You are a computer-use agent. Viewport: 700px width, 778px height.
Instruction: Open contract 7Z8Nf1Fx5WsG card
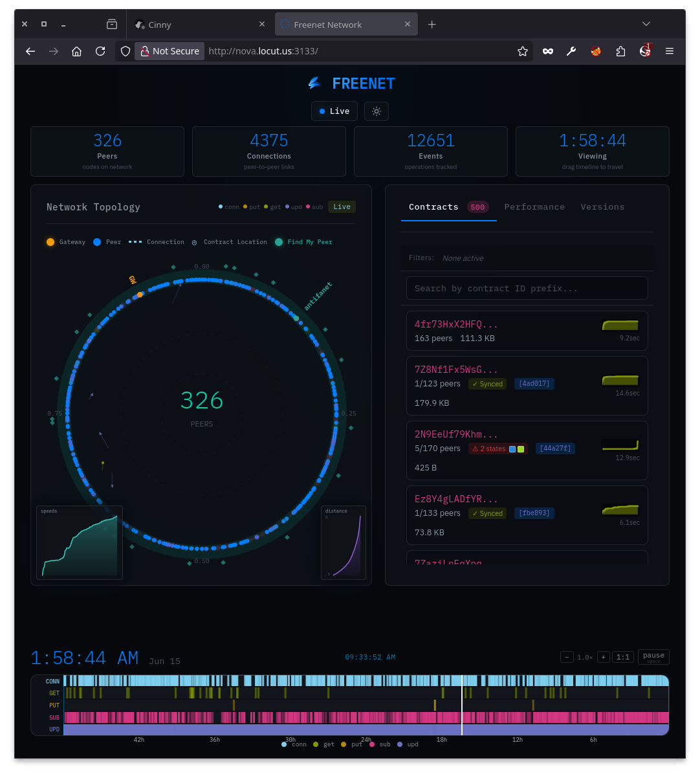527,386
